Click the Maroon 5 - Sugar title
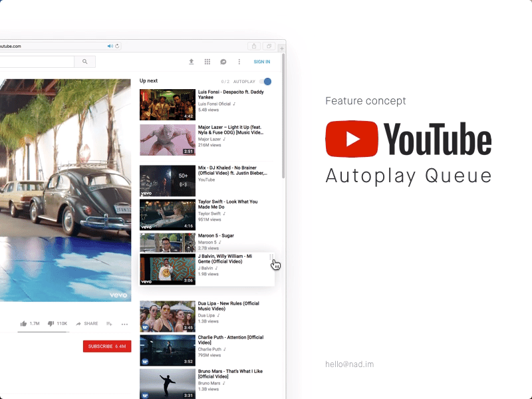 click(x=215, y=235)
